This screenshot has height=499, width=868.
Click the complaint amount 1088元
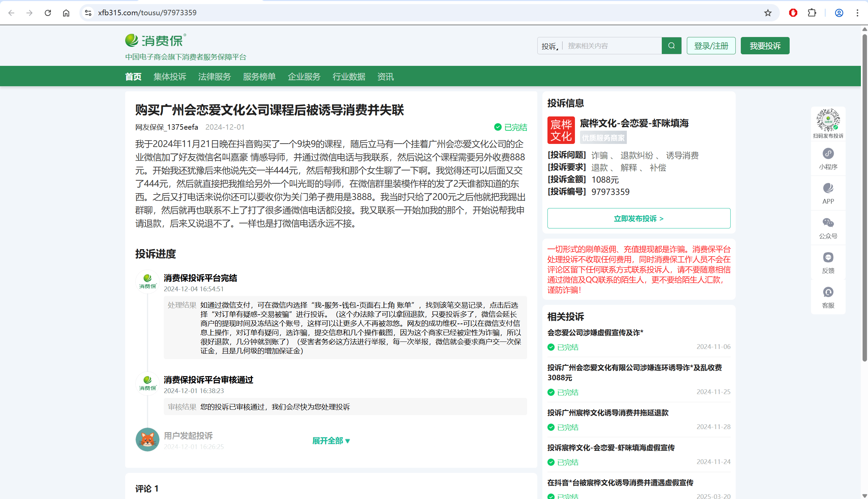(605, 180)
